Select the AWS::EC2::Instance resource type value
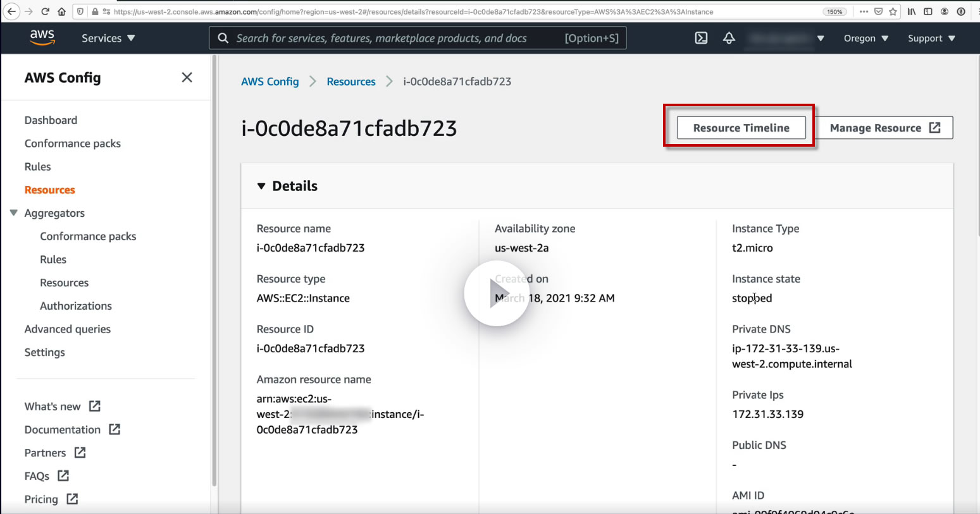This screenshot has width=980, height=514. [303, 298]
